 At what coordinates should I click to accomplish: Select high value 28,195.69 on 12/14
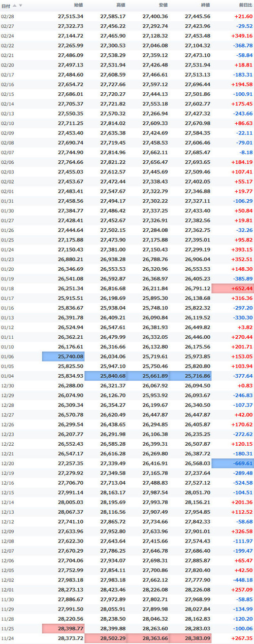113,502
